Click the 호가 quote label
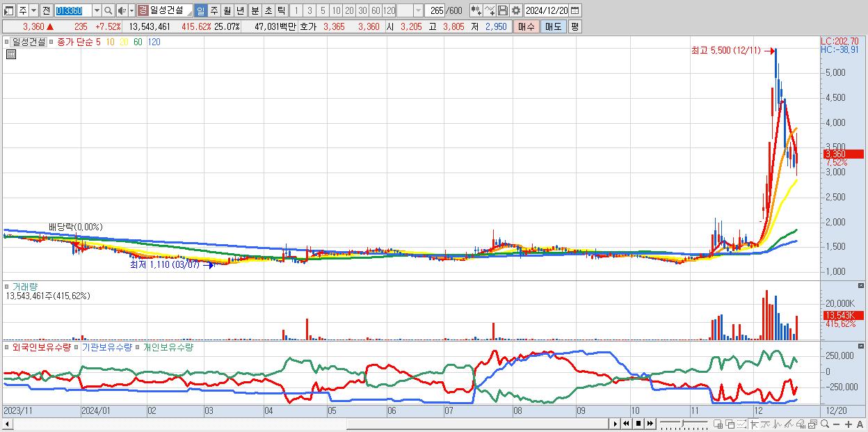Viewport: 868px width, 432px height. point(308,26)
